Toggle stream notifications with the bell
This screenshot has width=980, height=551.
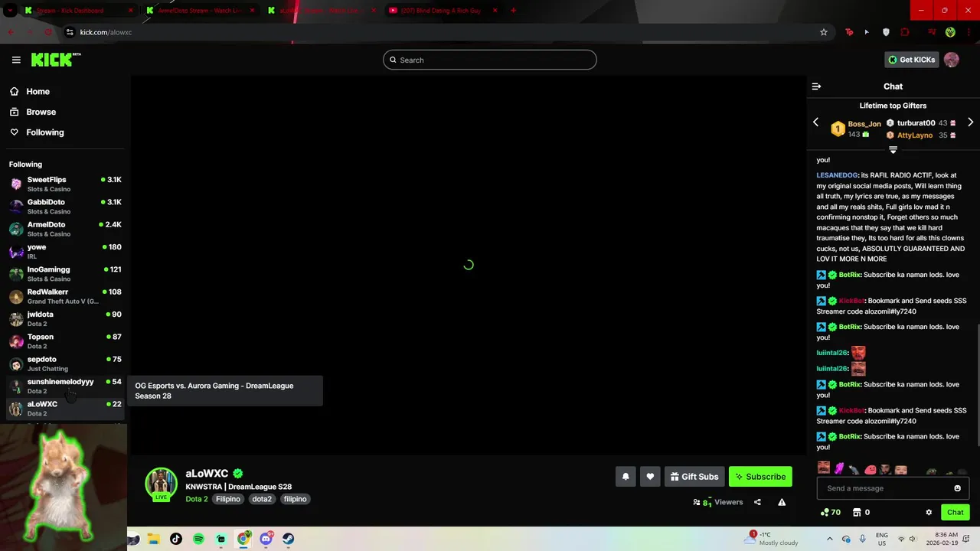coord(626,477)
